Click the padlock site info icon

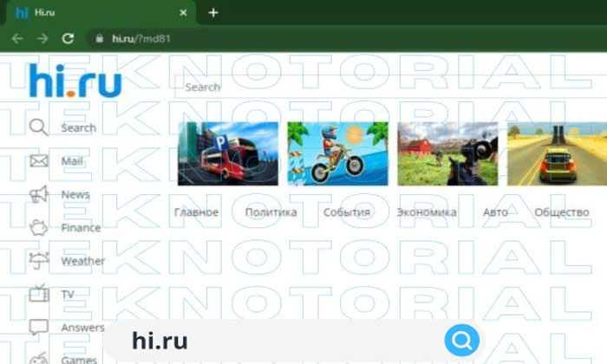[x=100, y=38]
